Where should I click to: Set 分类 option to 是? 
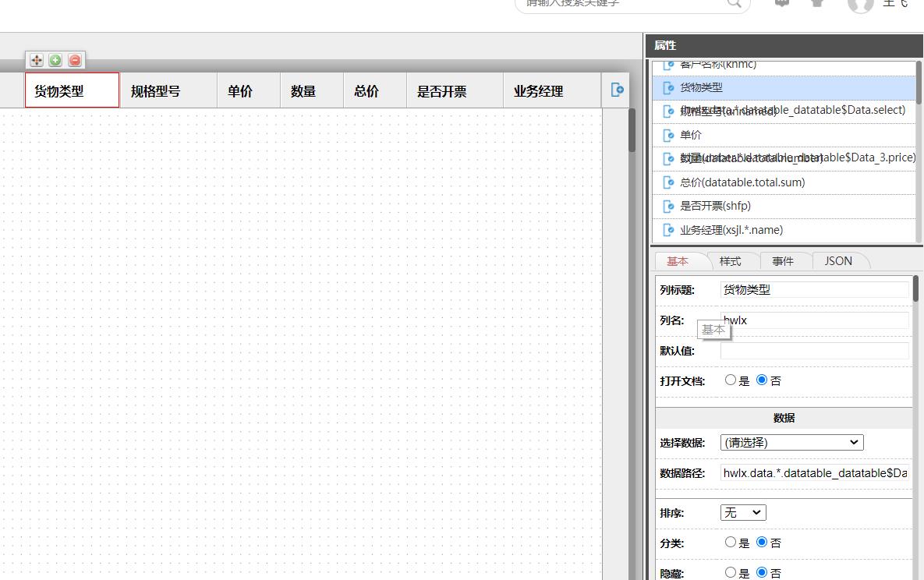(x=731, y=543)
